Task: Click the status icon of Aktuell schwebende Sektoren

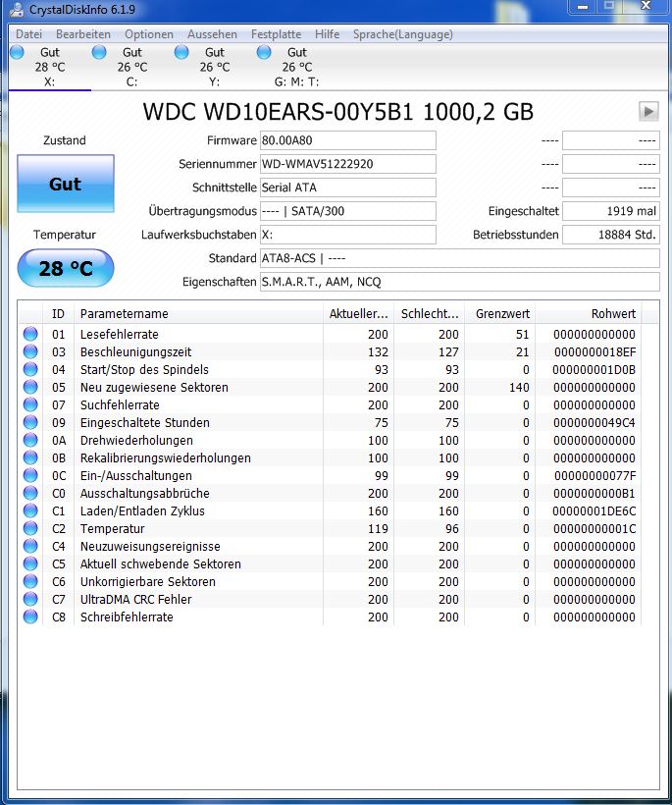Action: point(30,563)
